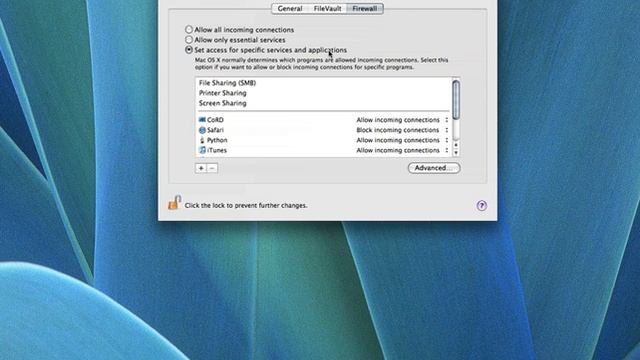
Task: Click the list scroll up arrow
Action: click(x=456, y=145)
